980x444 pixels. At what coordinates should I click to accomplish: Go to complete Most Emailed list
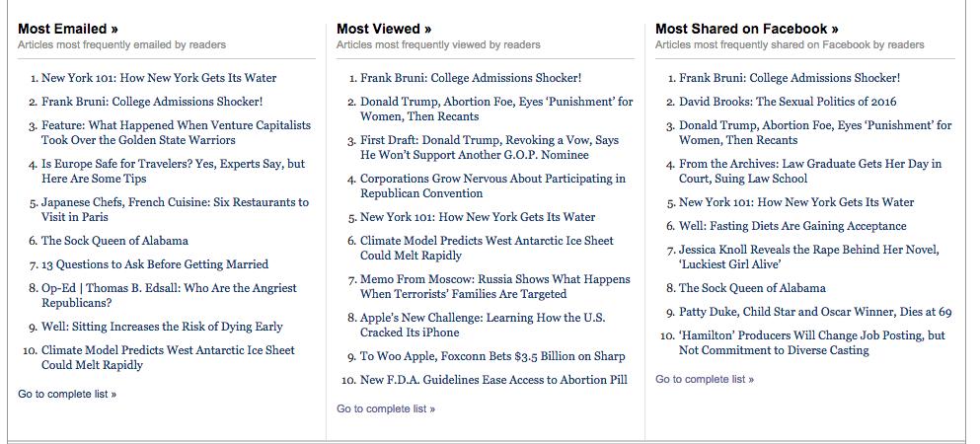coord(67,394)
